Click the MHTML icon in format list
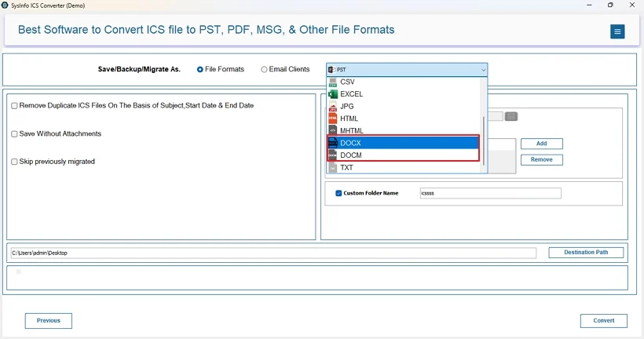Viewport: 644px width, 339px height. 333,131
